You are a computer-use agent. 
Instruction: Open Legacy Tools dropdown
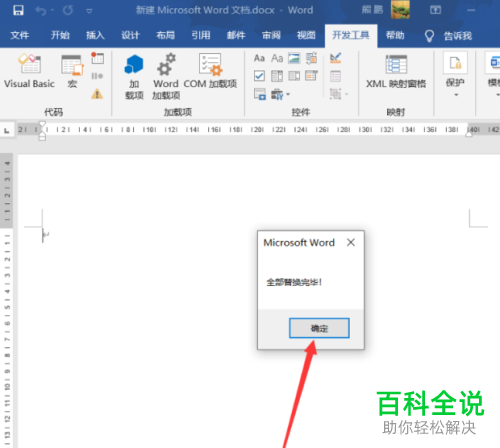pos(280,95)
